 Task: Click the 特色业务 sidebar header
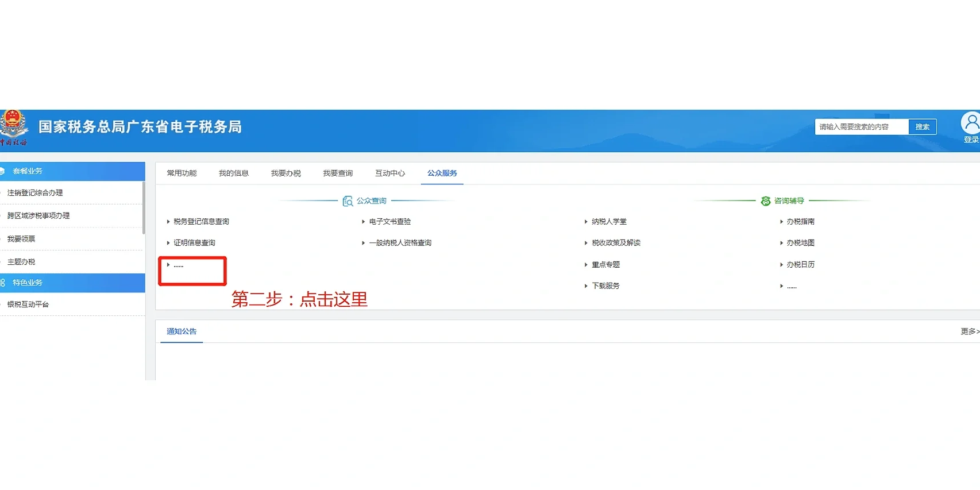pyautogui.click(x=72, y=283)
